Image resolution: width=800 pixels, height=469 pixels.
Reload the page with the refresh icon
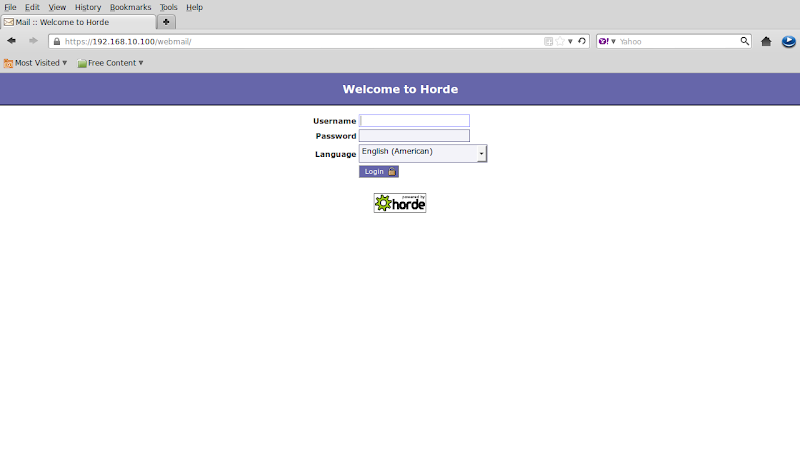(582, 41)
